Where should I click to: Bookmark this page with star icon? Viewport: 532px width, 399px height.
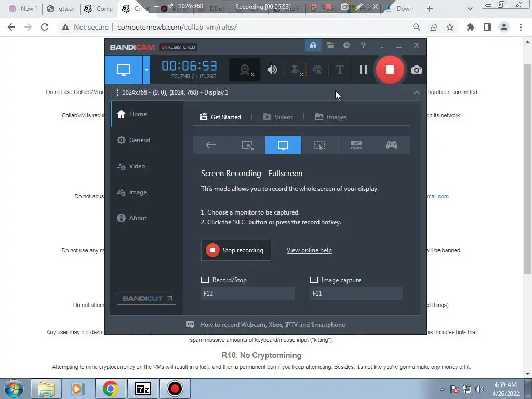pos(450,27)
